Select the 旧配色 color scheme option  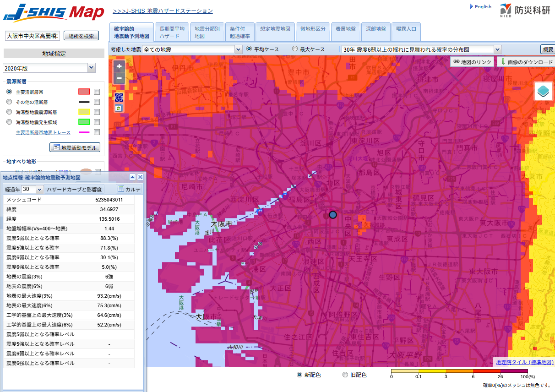click(345, 375)
